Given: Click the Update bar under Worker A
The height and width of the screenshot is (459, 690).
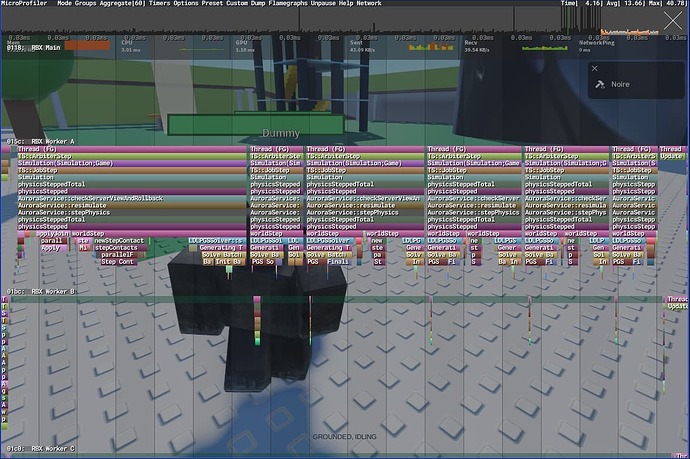Looking at the screenshot, I should click(x=672, y=156).
